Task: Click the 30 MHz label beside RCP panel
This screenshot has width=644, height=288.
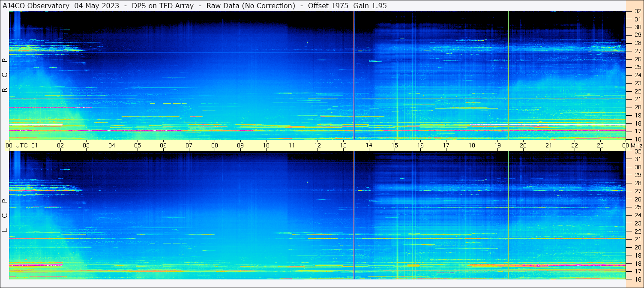Action: click(x=638, y=27)
